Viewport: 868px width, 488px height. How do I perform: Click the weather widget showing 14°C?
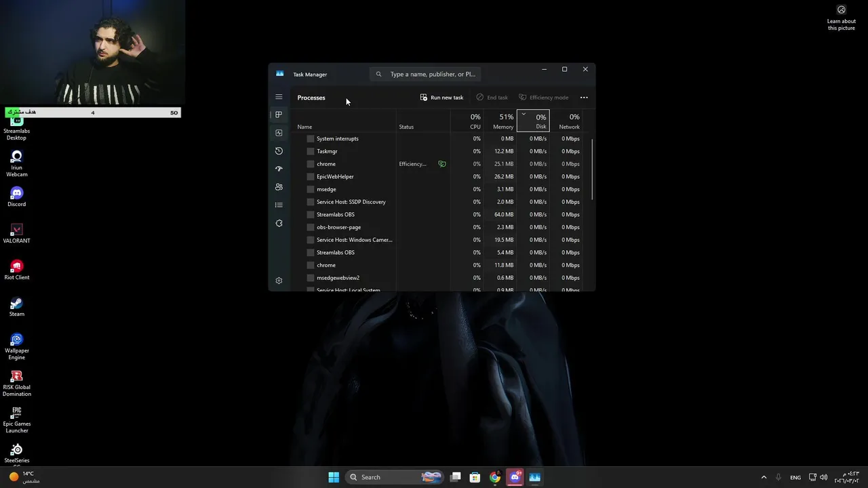click(24, 477)
